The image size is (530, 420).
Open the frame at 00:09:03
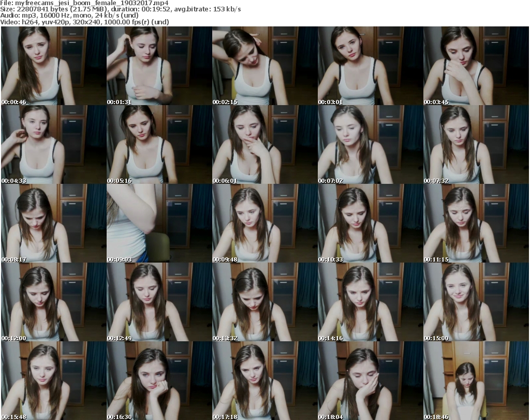(159, 223)
